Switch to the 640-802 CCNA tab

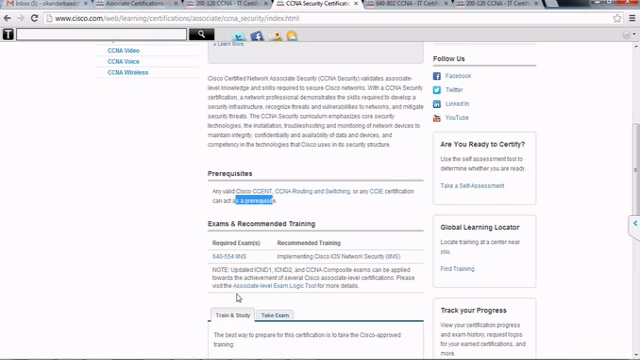(x=406, y=4)
